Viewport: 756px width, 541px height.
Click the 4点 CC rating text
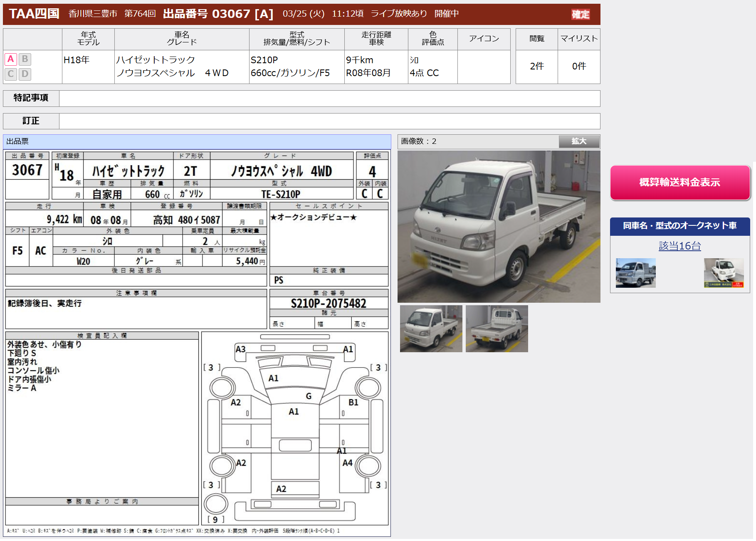[424, 73]
